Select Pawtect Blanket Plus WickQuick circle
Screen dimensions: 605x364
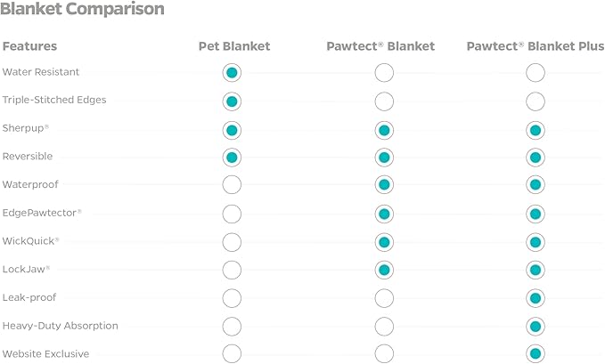click(536, 242)
